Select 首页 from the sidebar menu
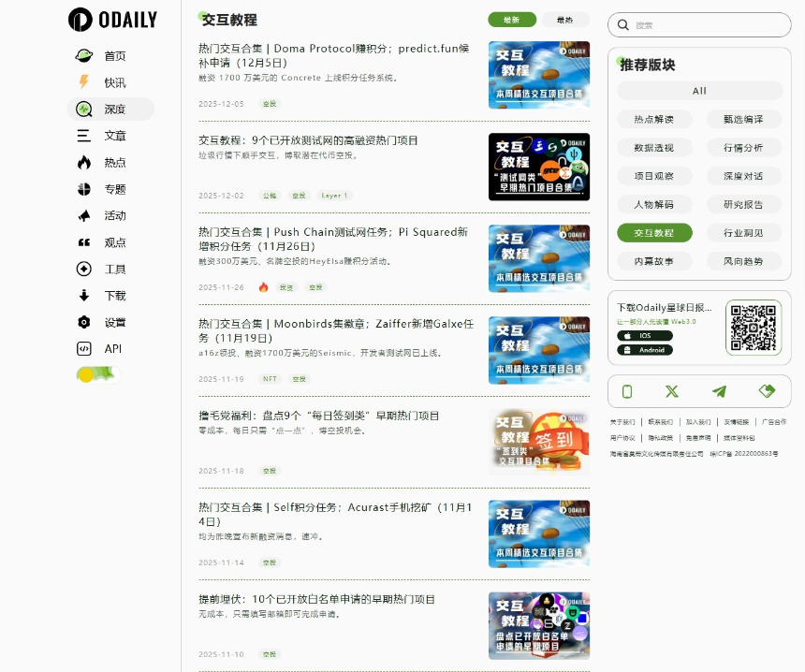The width and height of the screenshot is (805, 672). [81, 56]
